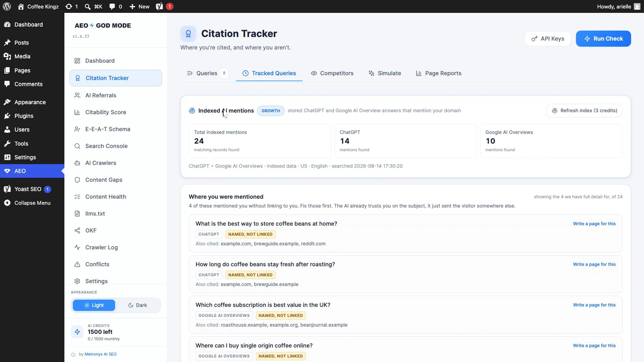Open the Yoast SEO sidebar menu item
This screenshot has width=644, height=362.
point(32,189)
